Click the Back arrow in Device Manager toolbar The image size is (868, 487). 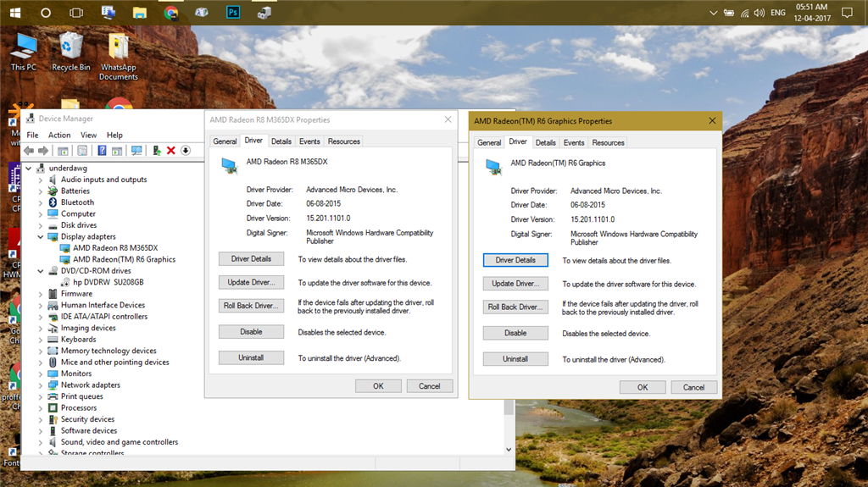pos(29,151)
